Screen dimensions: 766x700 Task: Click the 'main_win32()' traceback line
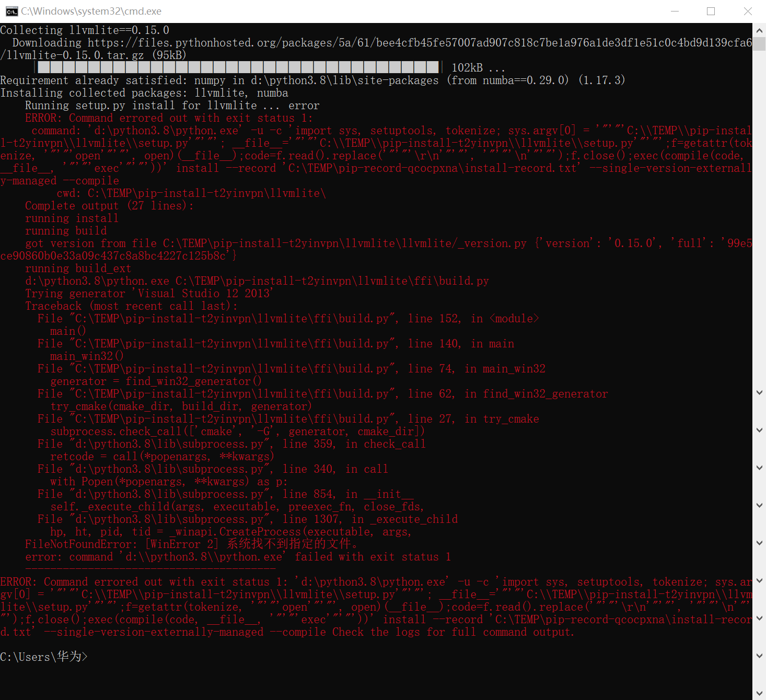coord(87,356)
